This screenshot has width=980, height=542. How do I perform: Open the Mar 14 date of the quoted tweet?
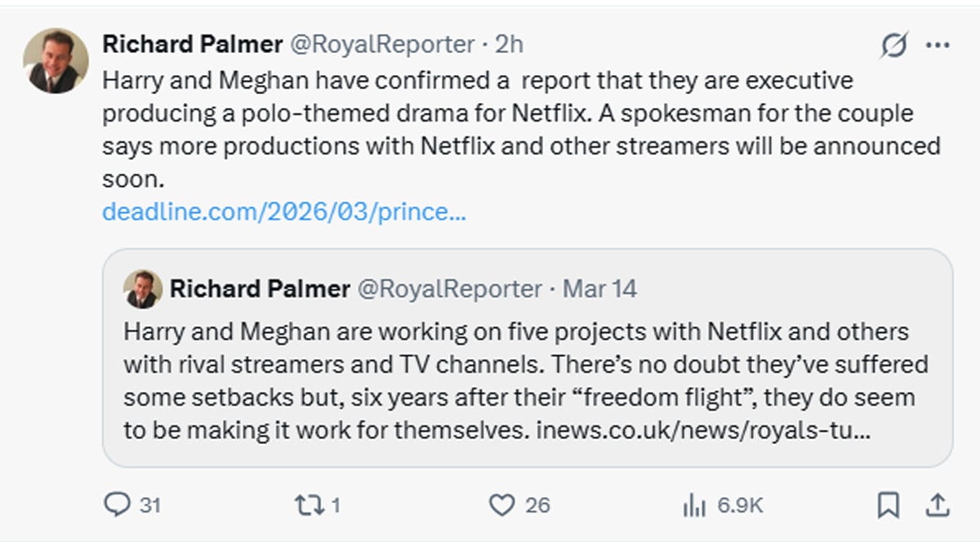click(x=600, y=288)
